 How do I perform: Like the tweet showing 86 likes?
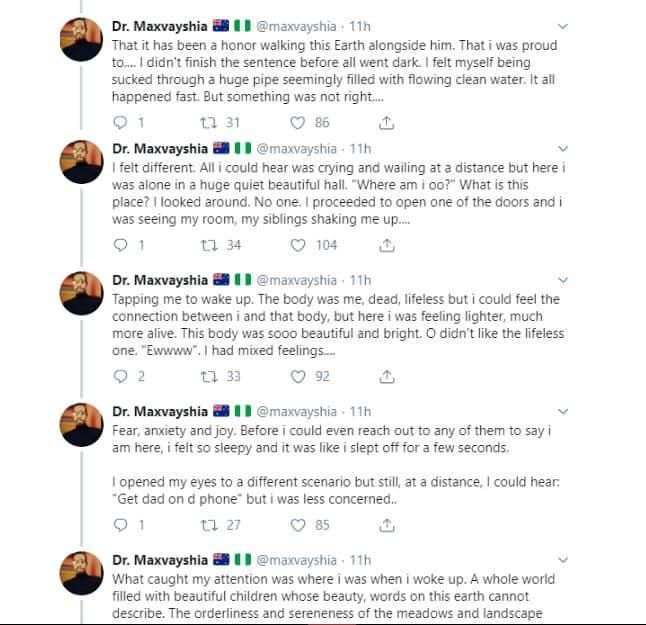297,123
